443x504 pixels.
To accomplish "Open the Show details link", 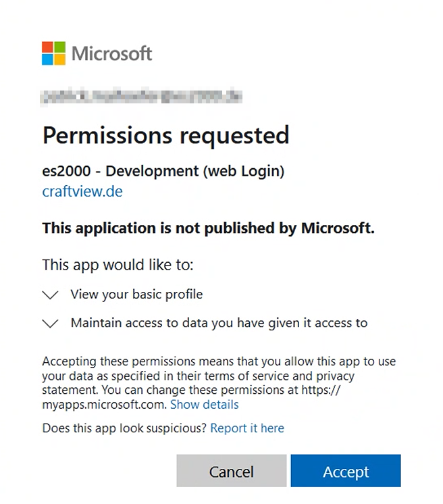I will click(x=205, y=405).
